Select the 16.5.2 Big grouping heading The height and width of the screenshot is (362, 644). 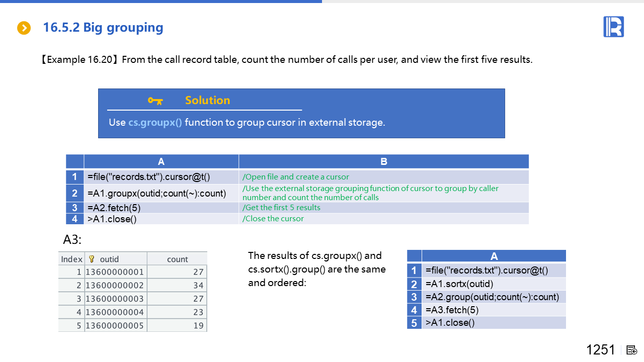(103, 28)
